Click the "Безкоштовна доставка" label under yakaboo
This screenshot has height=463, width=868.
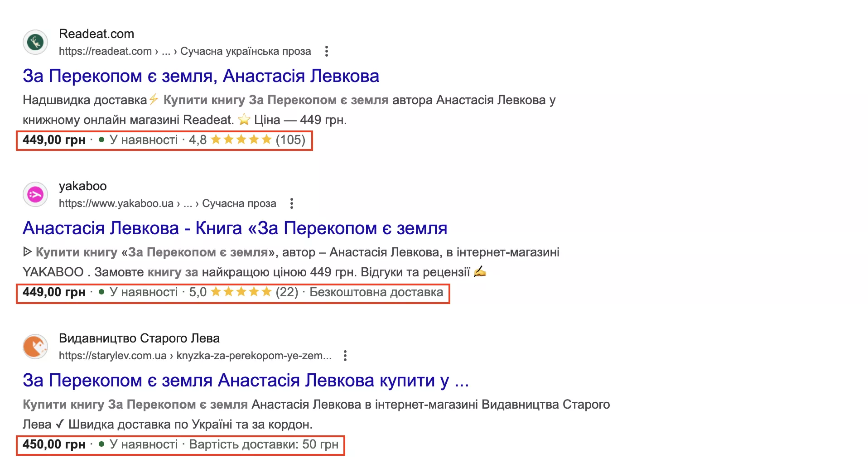(x=376, y=292)
